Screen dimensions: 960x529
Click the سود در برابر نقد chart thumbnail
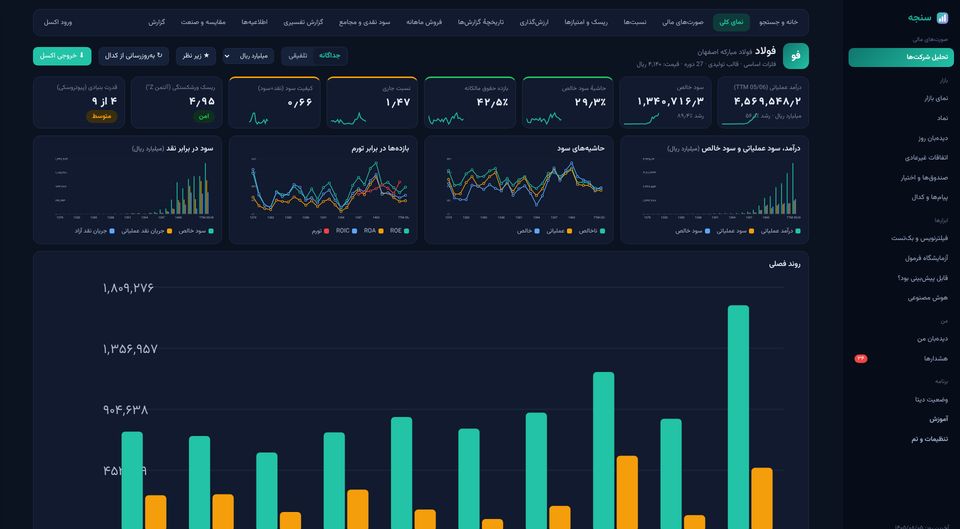point(127,190)
